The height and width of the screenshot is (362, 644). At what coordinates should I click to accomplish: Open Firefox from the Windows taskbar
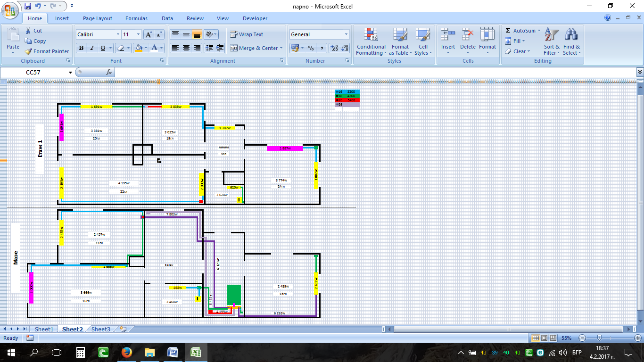click(126, 352)
